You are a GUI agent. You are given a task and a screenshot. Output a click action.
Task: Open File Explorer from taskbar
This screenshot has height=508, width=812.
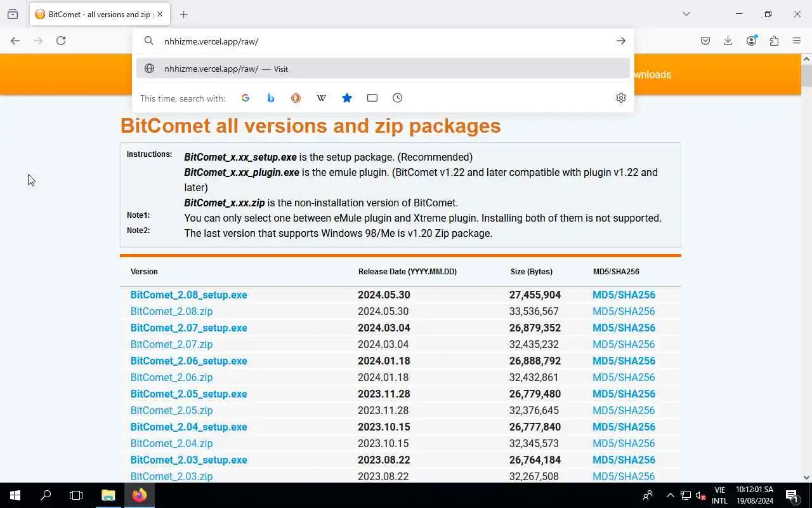point(108,495)
